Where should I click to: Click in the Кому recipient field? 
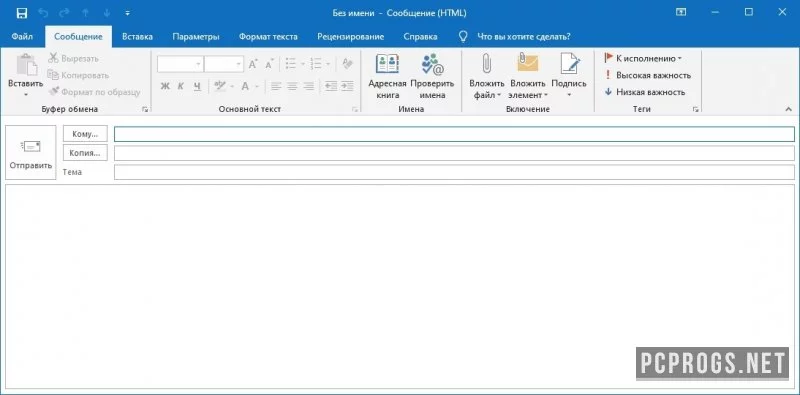454,134
